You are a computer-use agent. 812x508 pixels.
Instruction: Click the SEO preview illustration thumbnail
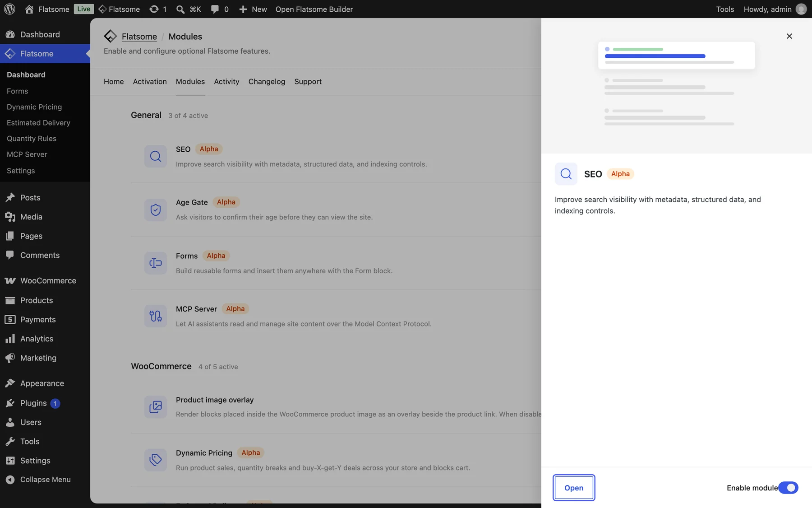(676, 86)
